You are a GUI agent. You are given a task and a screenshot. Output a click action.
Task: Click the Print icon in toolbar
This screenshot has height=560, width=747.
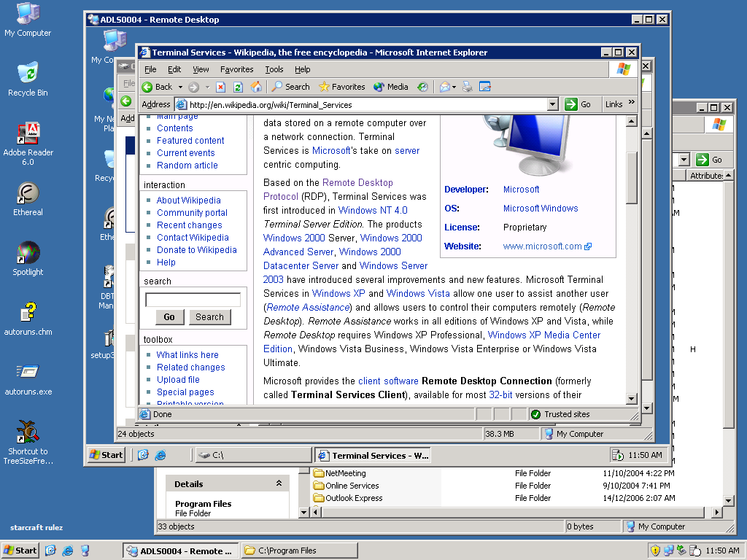(468, 87)
